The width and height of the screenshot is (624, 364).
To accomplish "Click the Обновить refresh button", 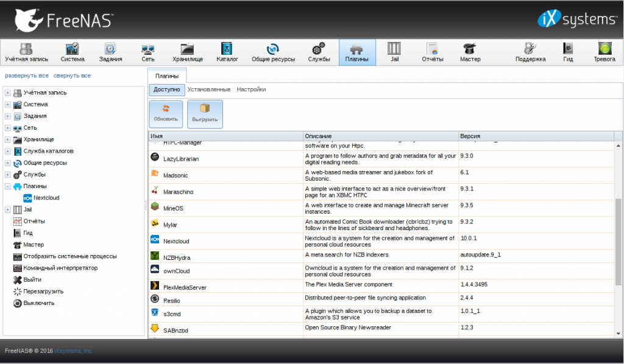I will pos(166,114).
